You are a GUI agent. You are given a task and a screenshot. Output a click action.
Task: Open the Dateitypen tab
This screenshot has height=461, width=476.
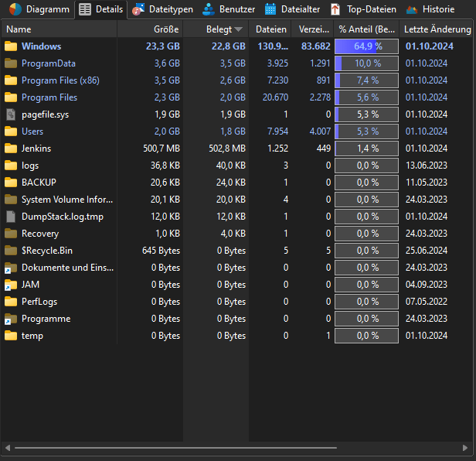[162, 9]
